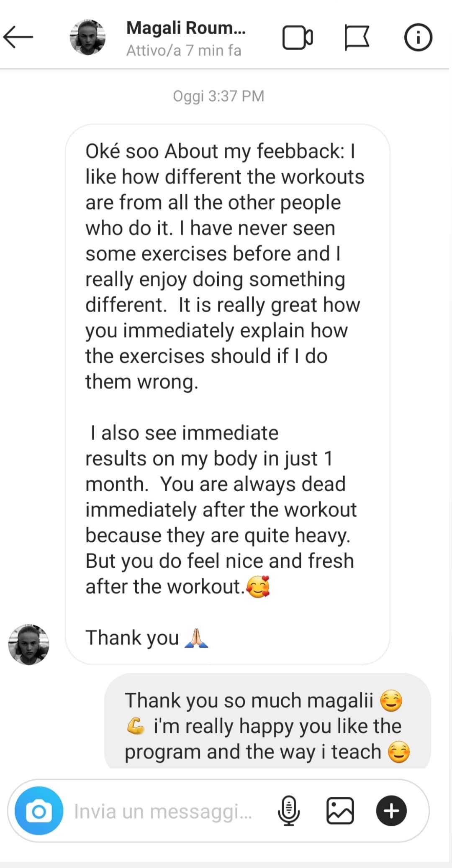Tap the flag icon in header

[357, 38]
